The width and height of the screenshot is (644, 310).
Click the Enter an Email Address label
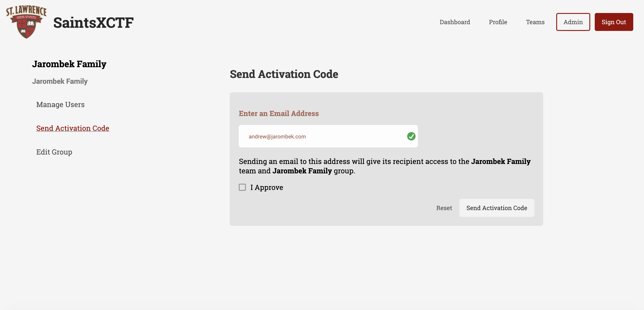[x=279, y=113]
